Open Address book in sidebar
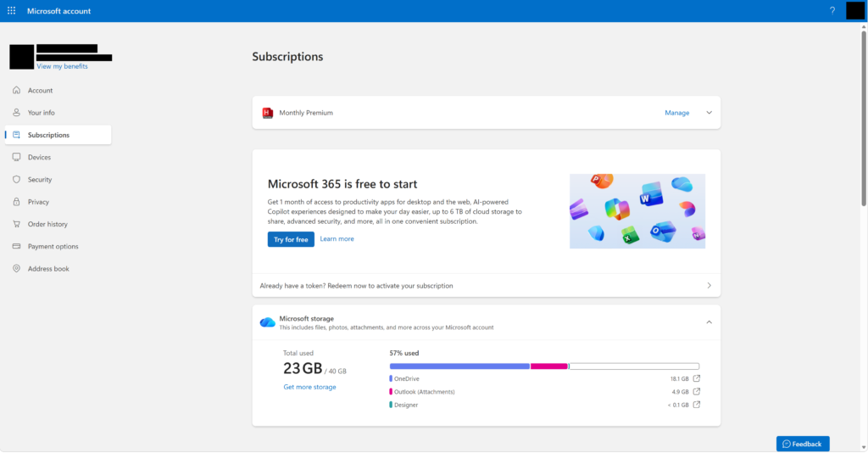Viewport: 868px width, 453px height. (58, 269)
